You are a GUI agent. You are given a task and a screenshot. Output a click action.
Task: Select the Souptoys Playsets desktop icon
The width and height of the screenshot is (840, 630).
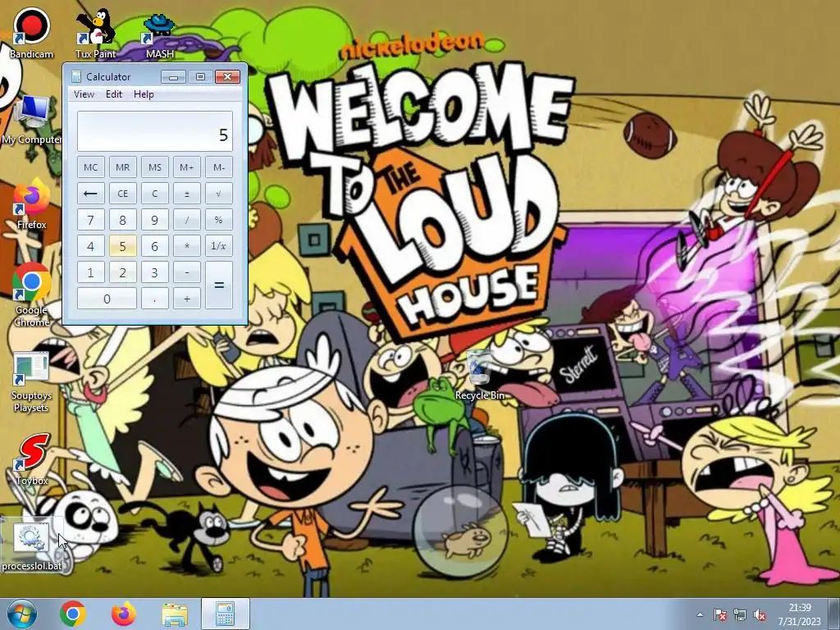[x=32, y=381]
